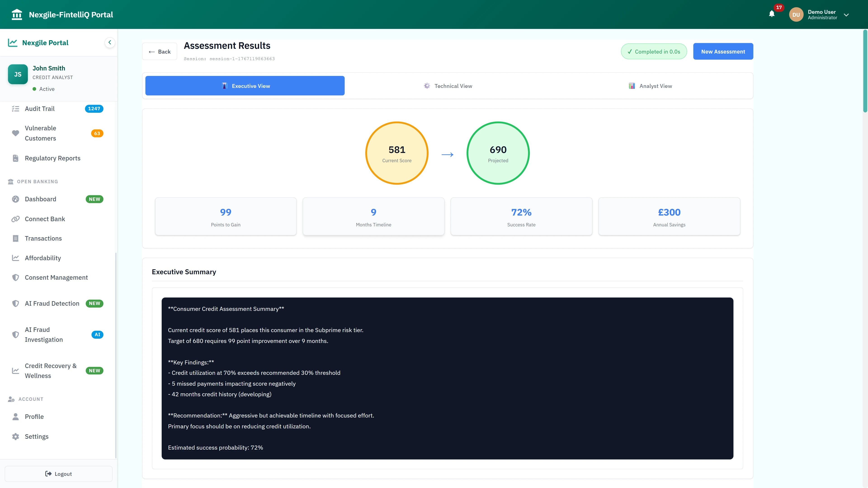868x488 pixels.
Task: Click the Transactions receipt icon
Action: pos(16,239)
